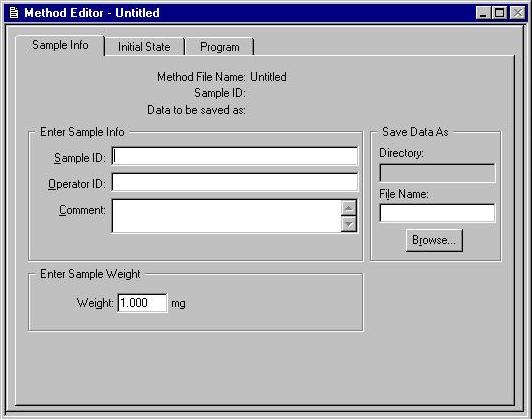The image size is (532, 419).
Task: Open the Method Editor title bar document icon
Action: (14, 13)
